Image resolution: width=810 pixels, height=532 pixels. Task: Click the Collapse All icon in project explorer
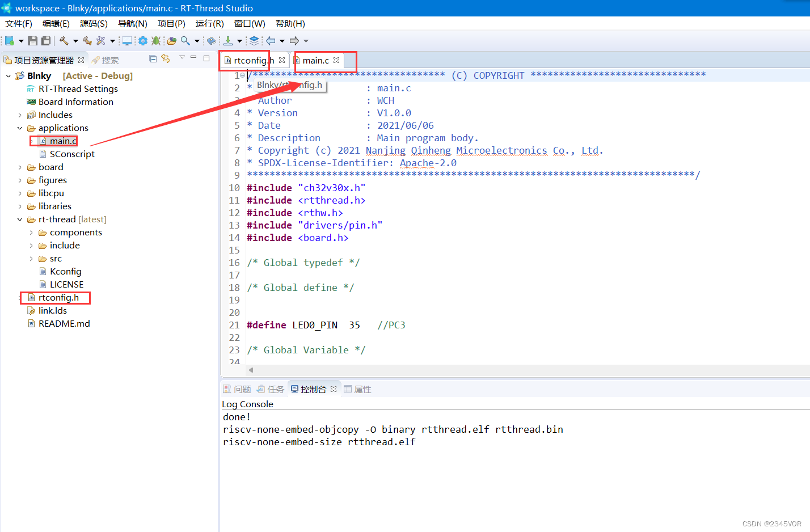tap(153, 58)
